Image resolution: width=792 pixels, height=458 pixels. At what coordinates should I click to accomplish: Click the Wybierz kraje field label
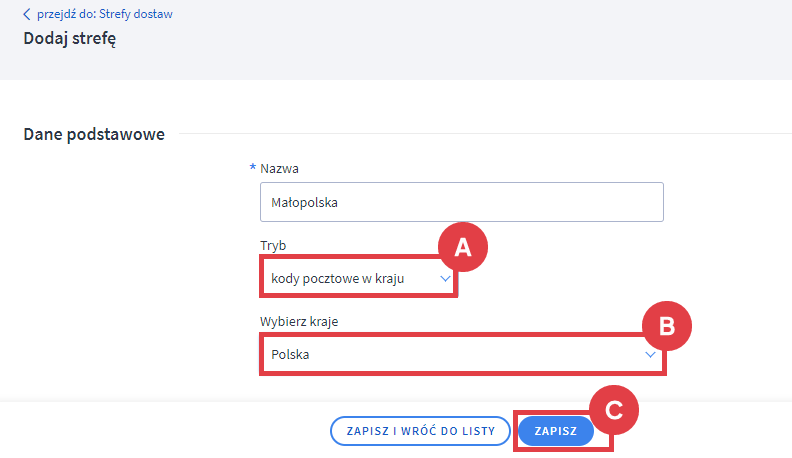(x=300, y=321)
